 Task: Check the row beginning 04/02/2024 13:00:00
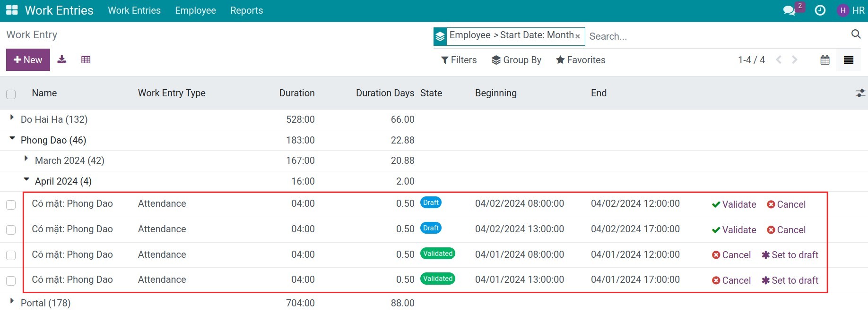[x=11, y=230]
